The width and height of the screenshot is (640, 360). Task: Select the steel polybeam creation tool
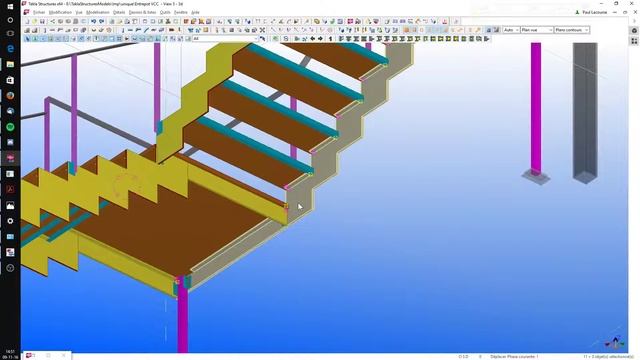pyautogui.click(x=138, y=30)
